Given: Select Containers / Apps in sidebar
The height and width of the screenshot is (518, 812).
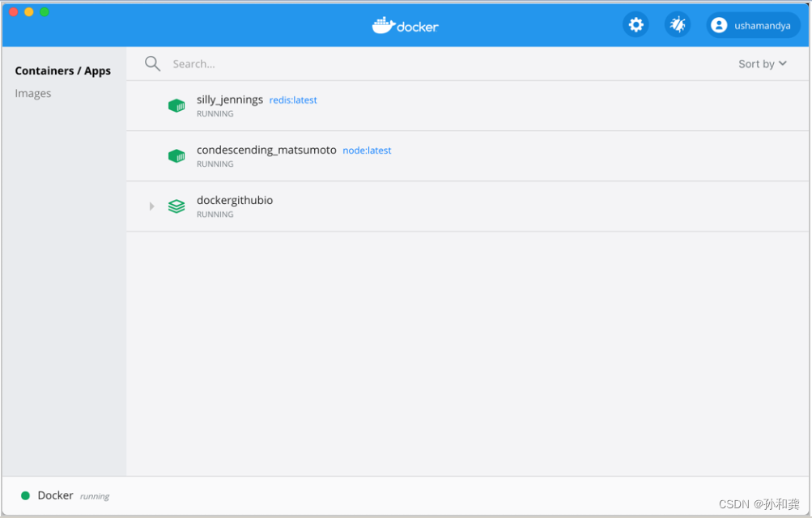Looking at the screenshot, I should 62,71.
